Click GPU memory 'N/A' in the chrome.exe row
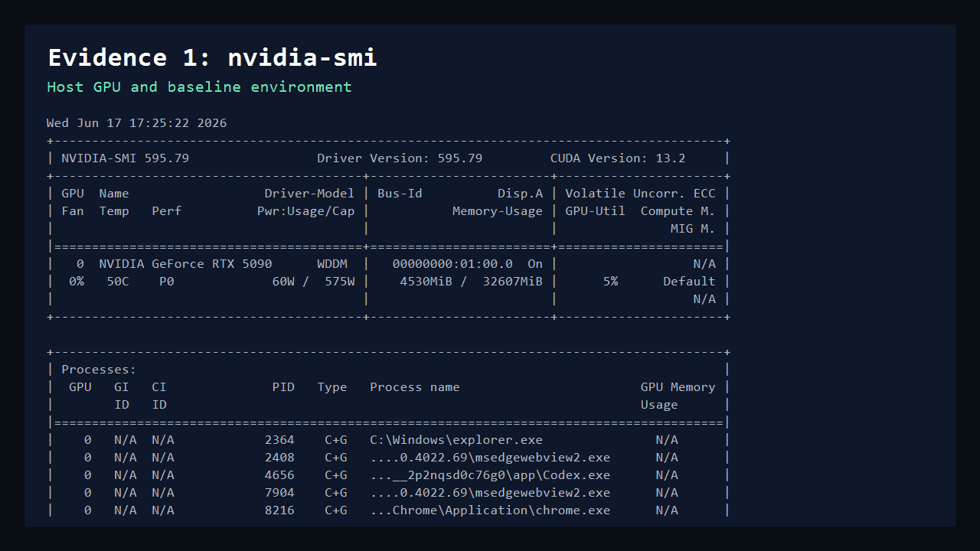This screenshot has height=551, width=980. (667, 510)
